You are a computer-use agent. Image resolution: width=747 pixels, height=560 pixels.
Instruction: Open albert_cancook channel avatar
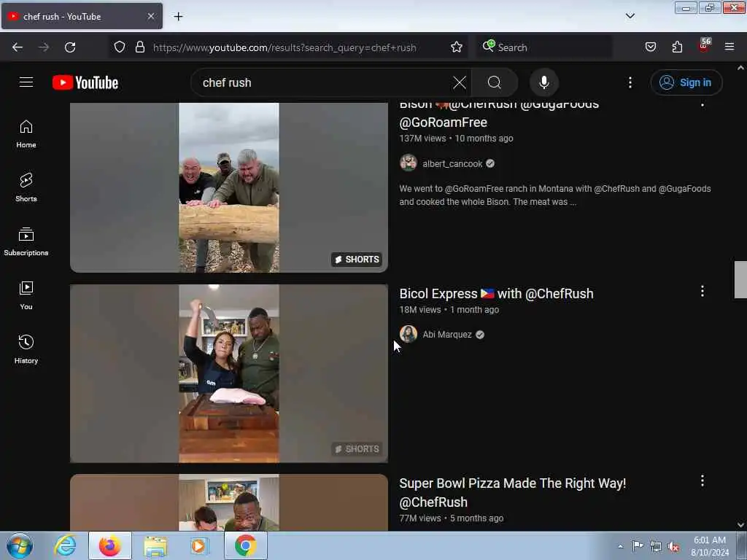pyautogui.click(x=409, y=163)
